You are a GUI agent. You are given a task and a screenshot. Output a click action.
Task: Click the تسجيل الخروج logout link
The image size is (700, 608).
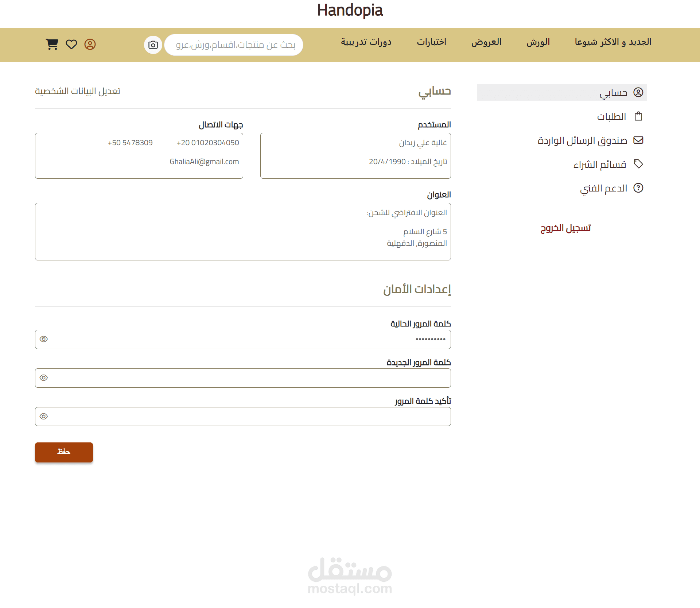(x=565, y=228)
